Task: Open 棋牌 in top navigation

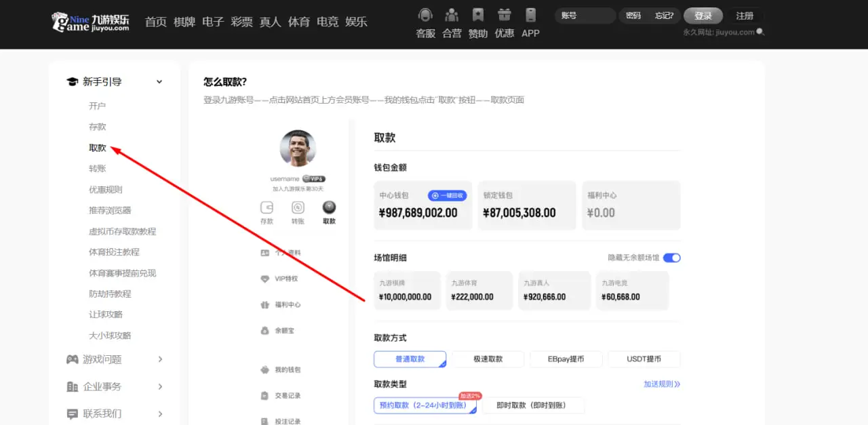Action: point(184,22)
